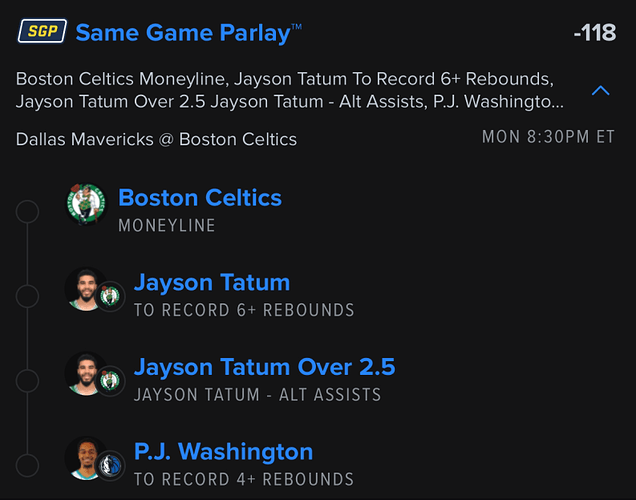
Task: Select the Tatum alt assists leg circle
Action: (x=28, y=381)
